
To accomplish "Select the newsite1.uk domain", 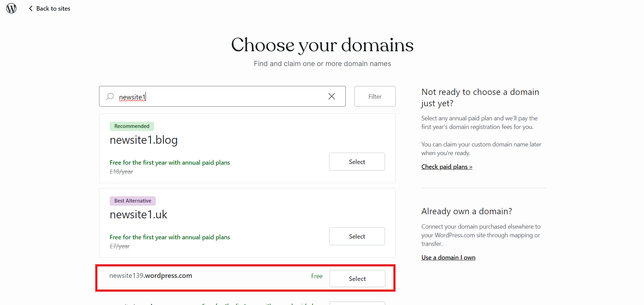I will click(x=357, y=236).
